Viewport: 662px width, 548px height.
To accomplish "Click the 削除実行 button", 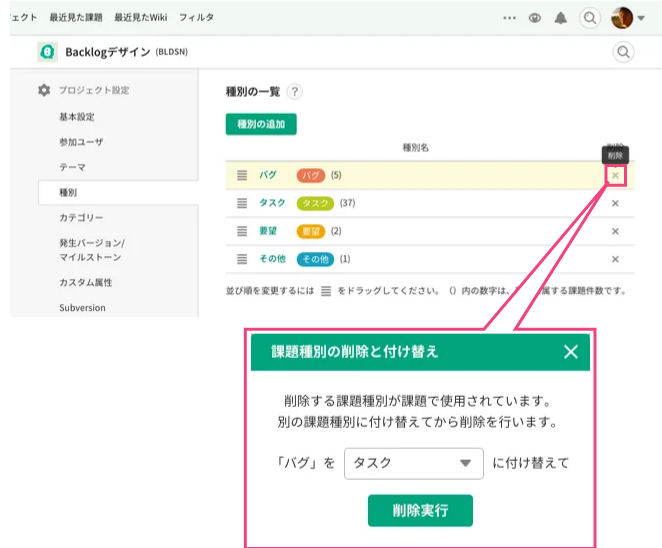I will pos(420,510).
